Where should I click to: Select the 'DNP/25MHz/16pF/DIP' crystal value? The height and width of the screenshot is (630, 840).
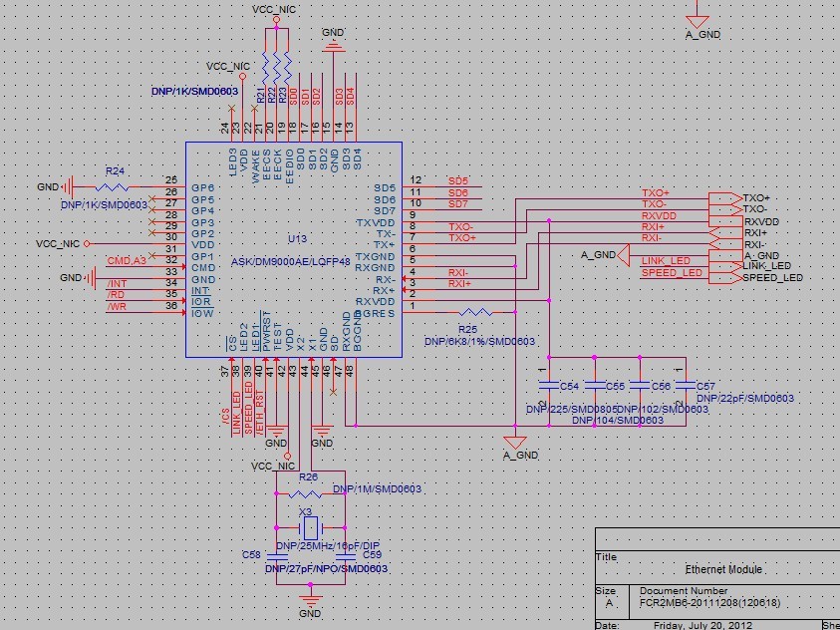(x=328, y=546)
